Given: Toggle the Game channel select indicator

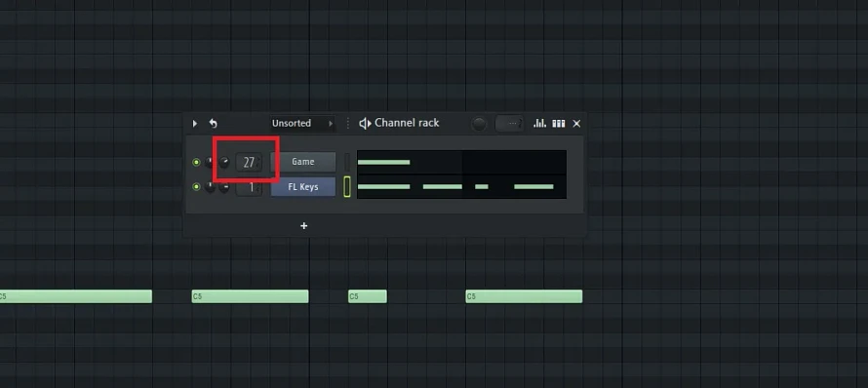Looking at the screenshot, I should (x=347, y=162).
